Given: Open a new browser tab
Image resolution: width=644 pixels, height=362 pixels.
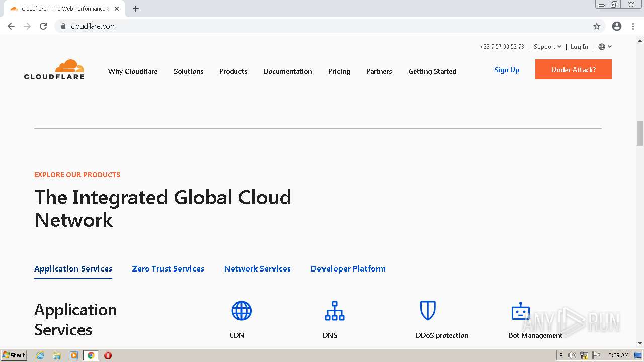Looking at the screenshot, I should [136, 9].
